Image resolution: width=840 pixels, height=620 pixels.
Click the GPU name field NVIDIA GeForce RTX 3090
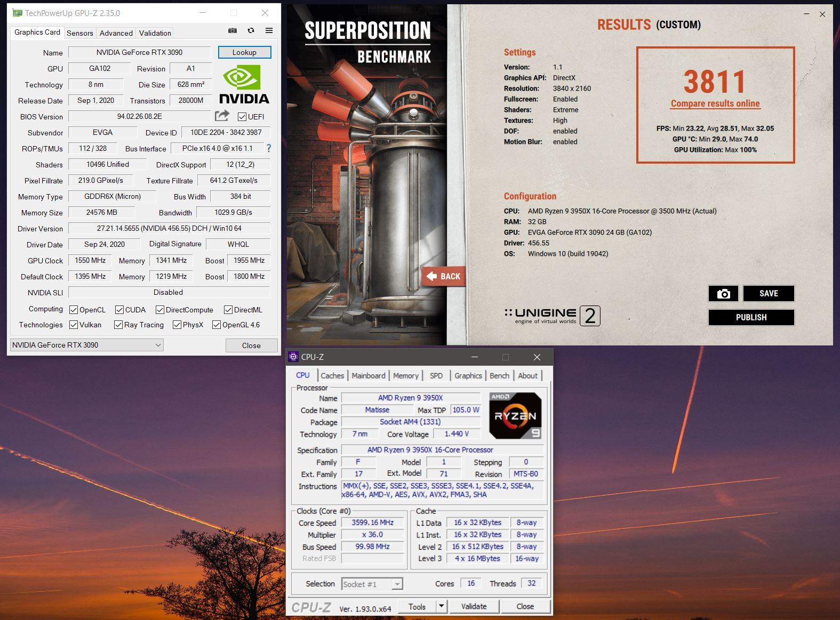[139, 52]
